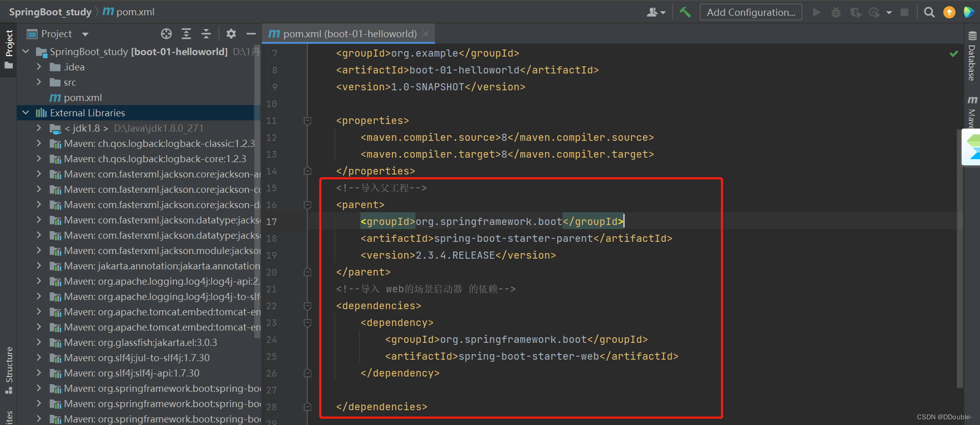Viewport: 980px width, 425px height.
Task: Expand logback-core:1.2.3 library
Action: 39,159
